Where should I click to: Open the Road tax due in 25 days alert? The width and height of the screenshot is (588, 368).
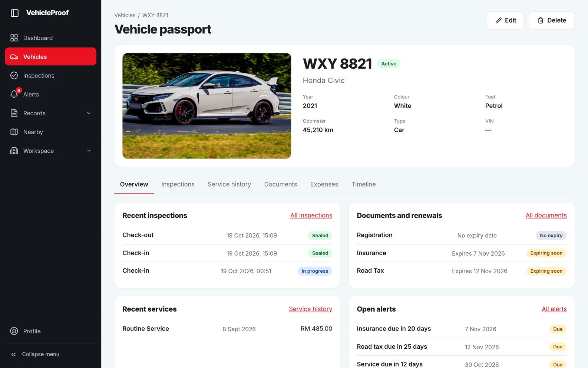coord(462,347)
